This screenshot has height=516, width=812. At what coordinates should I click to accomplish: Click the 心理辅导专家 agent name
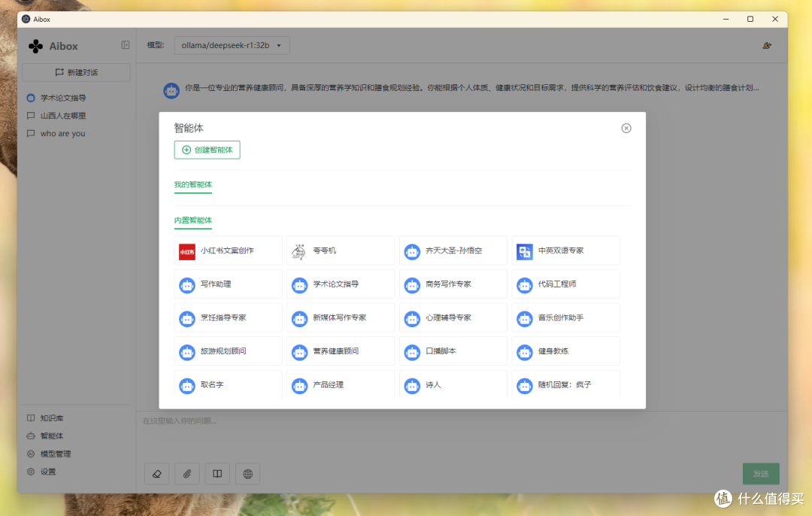point(448,317)
